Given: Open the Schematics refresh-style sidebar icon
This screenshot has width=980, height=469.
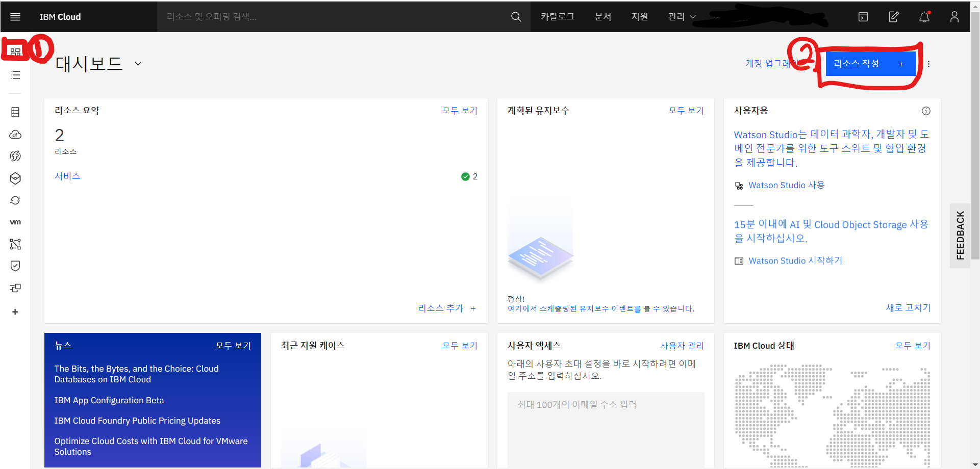Looking at the screenshot, I should click(x=15, y=200).
